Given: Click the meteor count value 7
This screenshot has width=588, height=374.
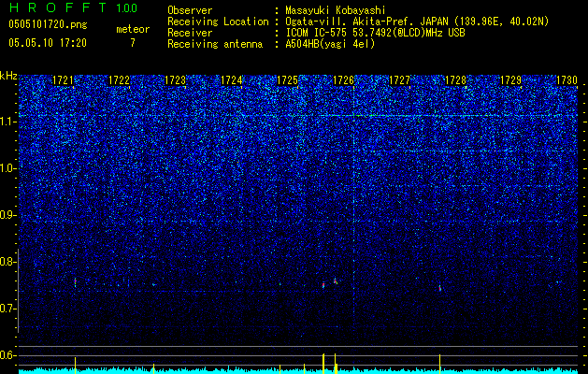Looking at the screenshot, I should pyautogui.click(x=133, y=43).
